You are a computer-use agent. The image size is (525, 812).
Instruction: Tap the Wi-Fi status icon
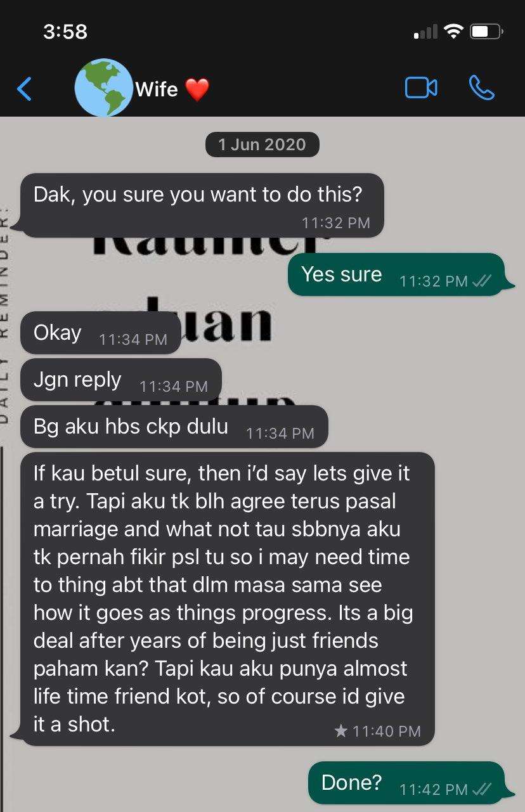[453, 31]
